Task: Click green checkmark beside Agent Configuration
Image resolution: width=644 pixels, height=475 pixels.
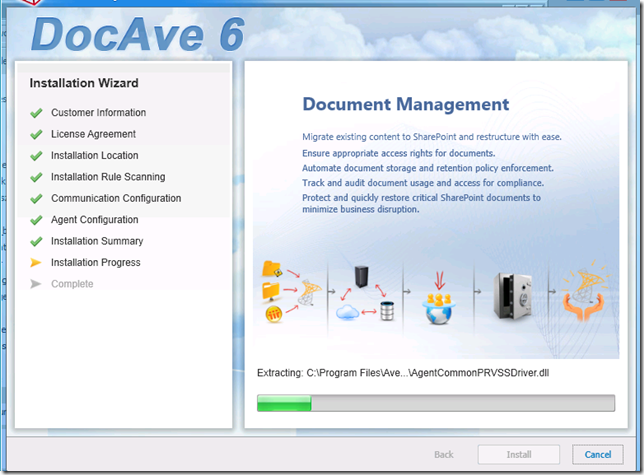Action: [x=36, y=220]
